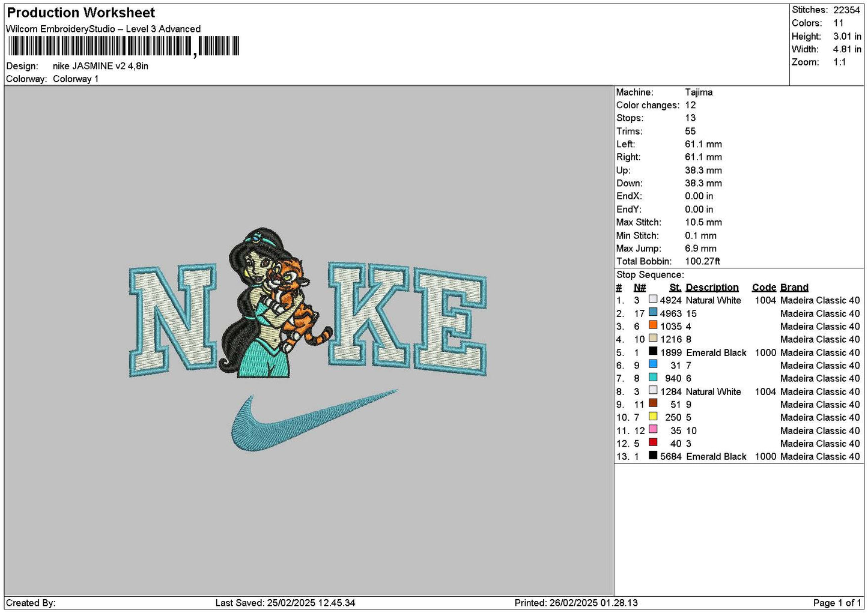Click Last Saved timestamp in footer

point(285,603)
